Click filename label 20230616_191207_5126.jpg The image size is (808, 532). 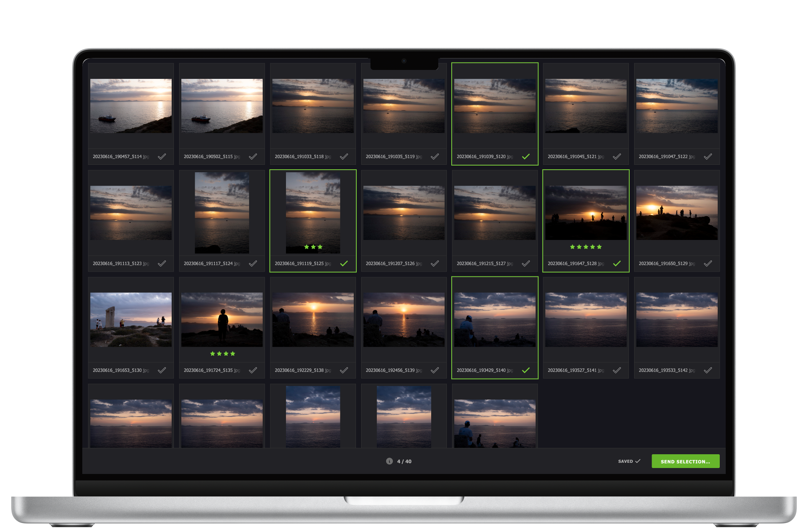click(x=394, y=263)
